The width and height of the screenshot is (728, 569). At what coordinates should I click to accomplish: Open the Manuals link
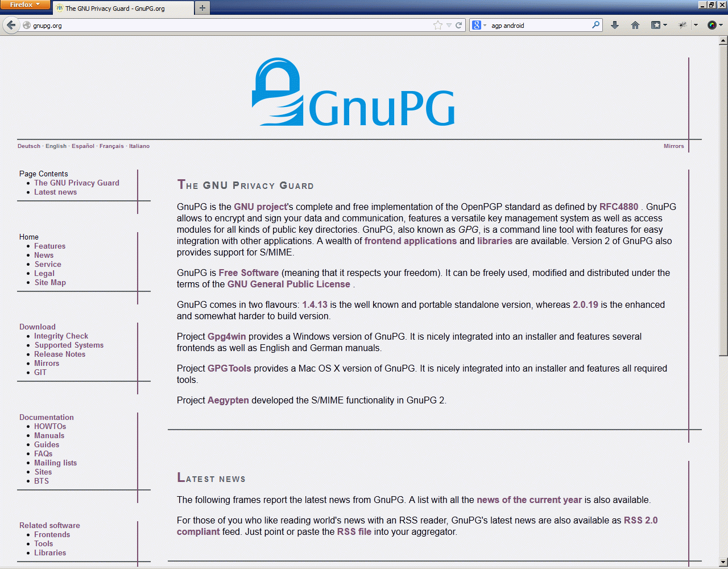(49, 436)
